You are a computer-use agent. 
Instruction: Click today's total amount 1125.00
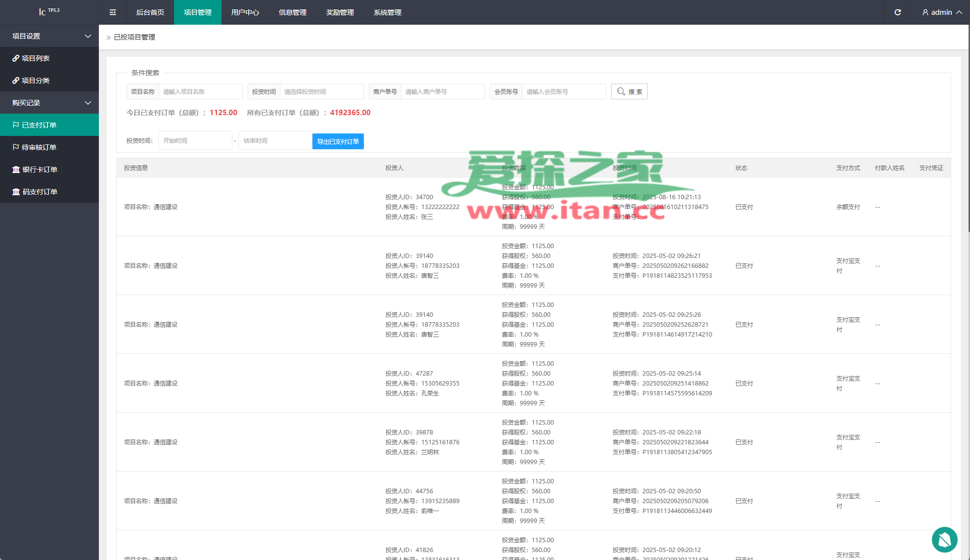223,113
